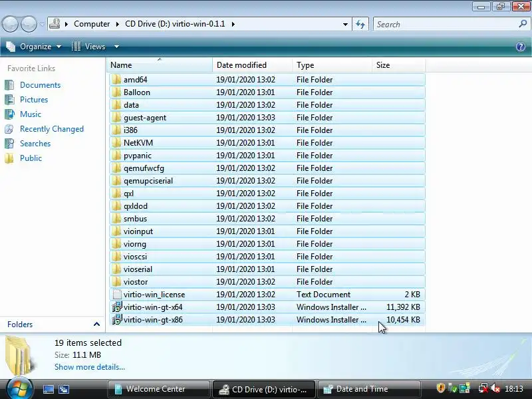532x399 pixels.
Task: Switch to Date and Time taskbar button
Action: click(369, 389)
